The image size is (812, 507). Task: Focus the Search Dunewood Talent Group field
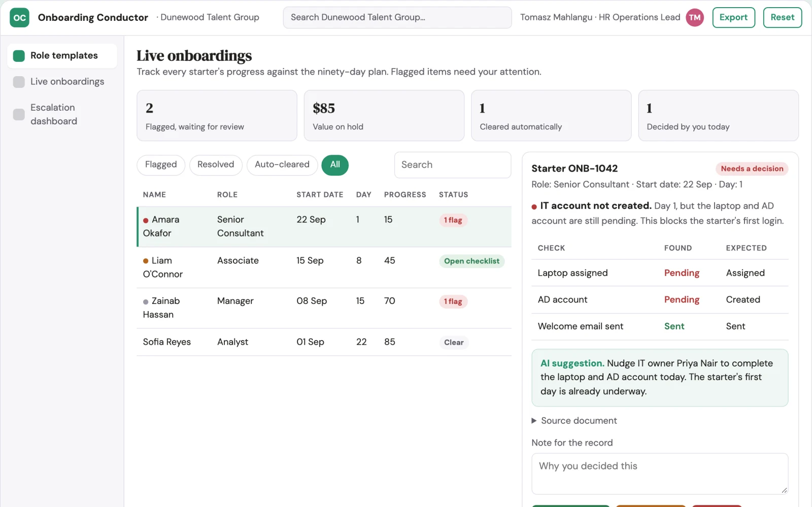(397, 17)
